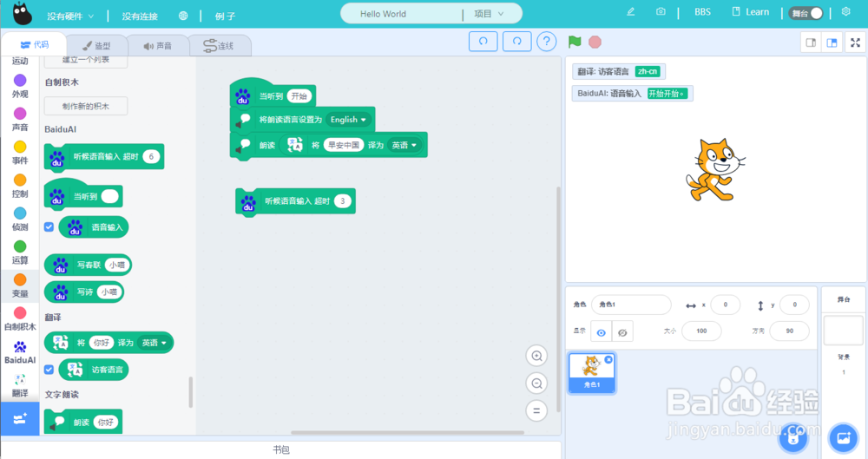Click the add extension icon at sidebar bottom
868x459 pixels.
pyautogui.click(x=20, y=418)
